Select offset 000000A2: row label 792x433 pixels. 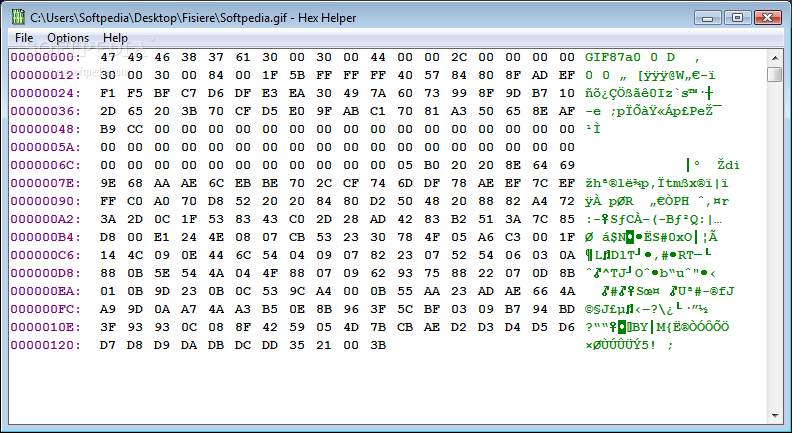(45, 219)
